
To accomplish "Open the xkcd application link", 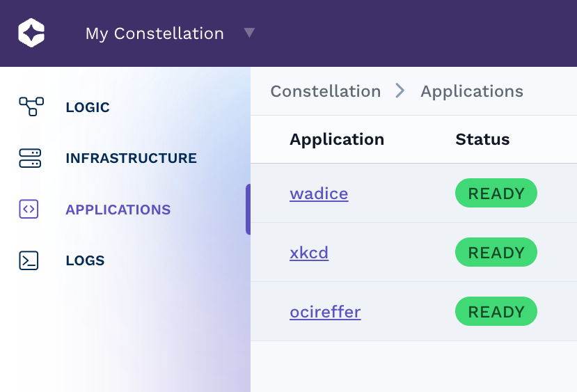I will pyautogui.click(x=309, y=253).
